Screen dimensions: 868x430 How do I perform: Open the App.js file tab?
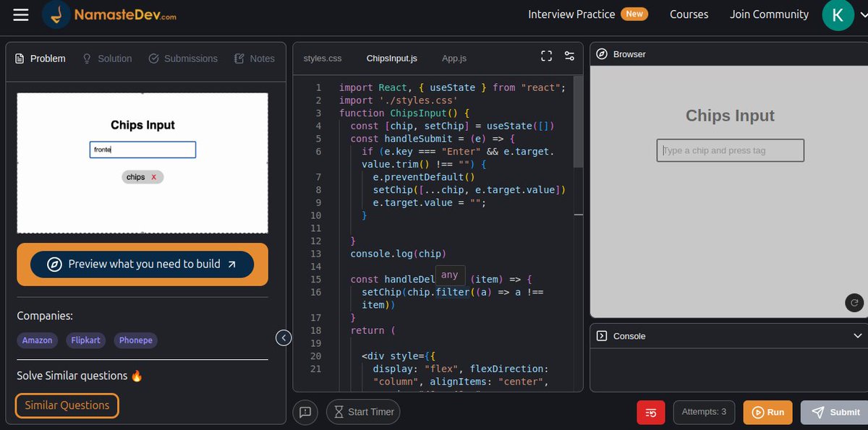[x=454, y=59]
